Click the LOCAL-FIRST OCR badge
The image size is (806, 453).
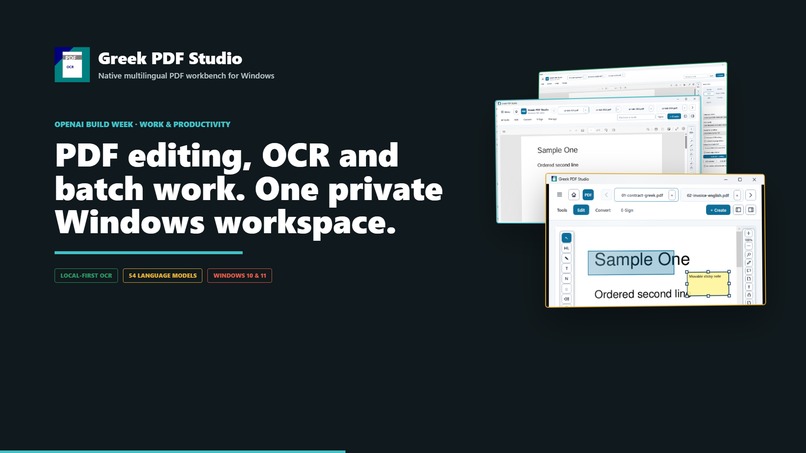(86, 276)
